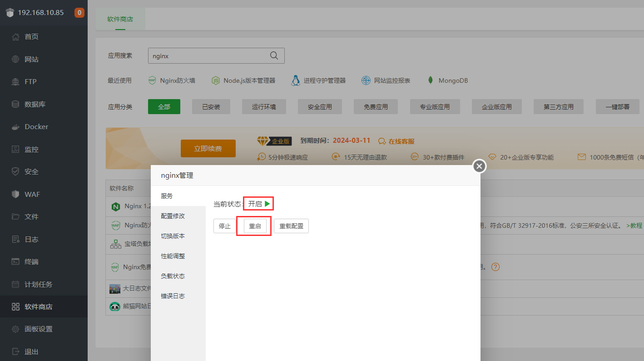
Task: Click the green Nginx logo icon in list
Action: click(115, 206)
